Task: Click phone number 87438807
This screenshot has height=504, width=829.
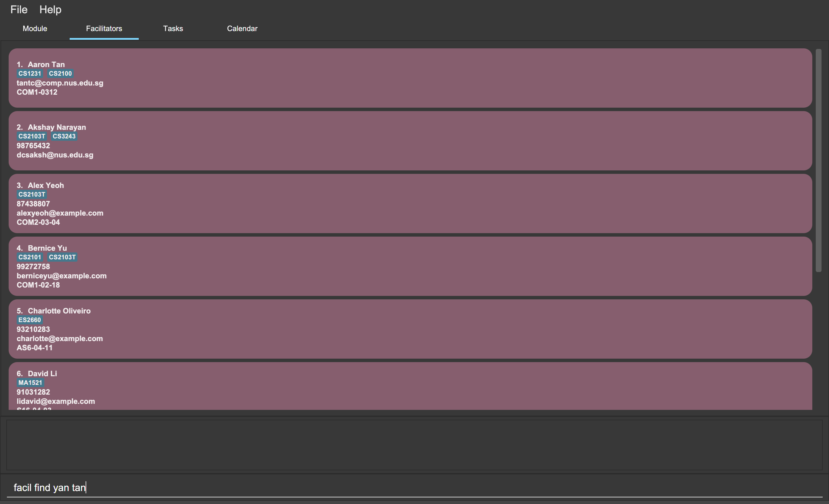Action: click(x=33, y=204)
